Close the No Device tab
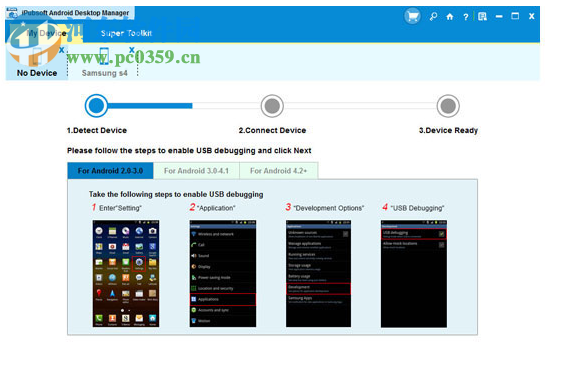The height and width of the screenshot is (372, 578). [x=62, y=49]
